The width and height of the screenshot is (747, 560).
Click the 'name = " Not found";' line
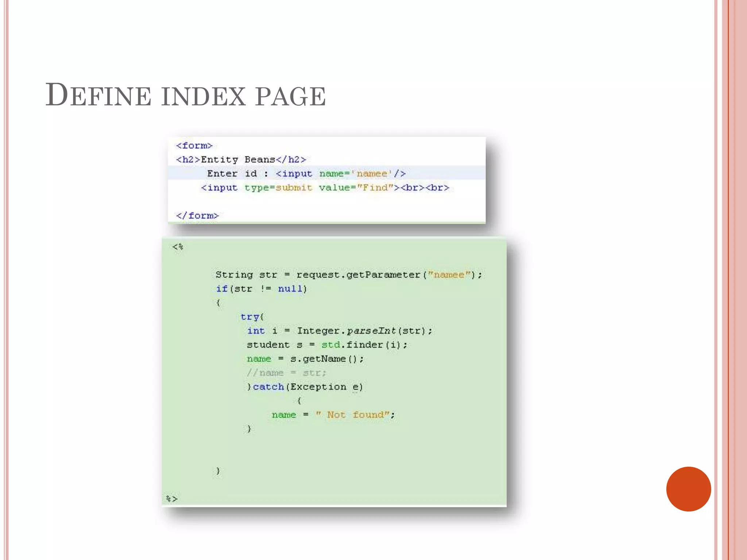tap(333, 415)
